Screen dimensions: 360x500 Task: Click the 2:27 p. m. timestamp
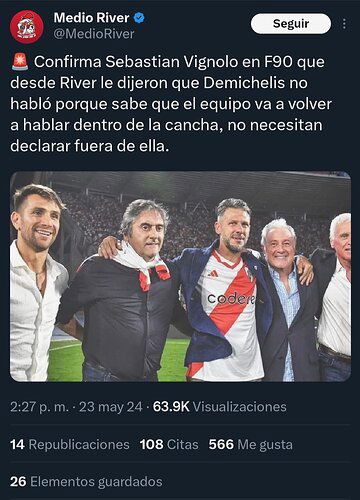(x=39, y=407)
